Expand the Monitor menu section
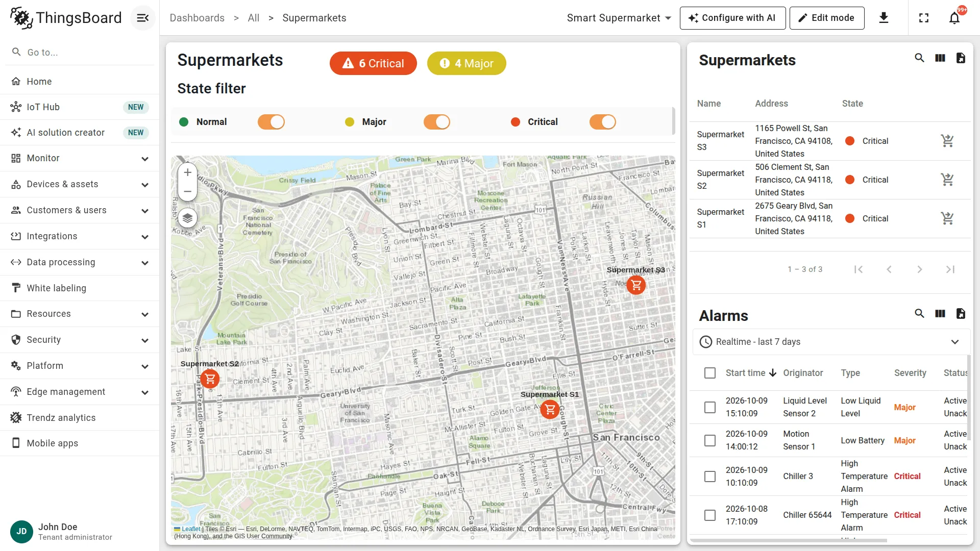Screen dimensions: 980x551 pos(80,158)
